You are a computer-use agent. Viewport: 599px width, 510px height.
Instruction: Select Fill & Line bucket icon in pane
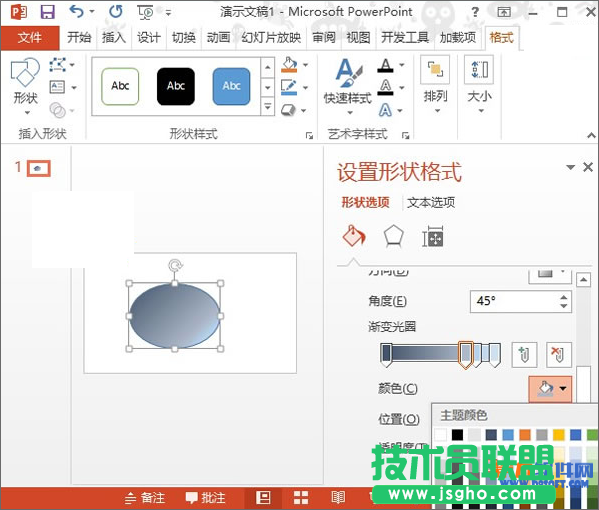pos(354,236)
